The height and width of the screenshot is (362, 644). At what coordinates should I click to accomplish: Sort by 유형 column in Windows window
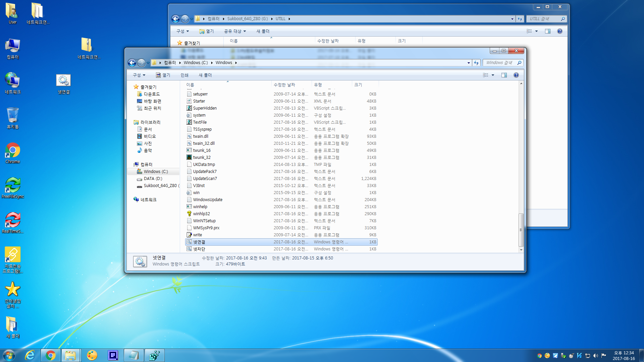coord(331,85)
